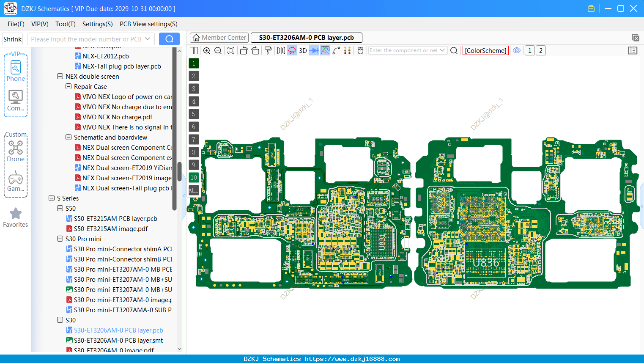The image size is (644, 363).
Task: Open PCB View settings(S) menu
Action: click(148, 24)
